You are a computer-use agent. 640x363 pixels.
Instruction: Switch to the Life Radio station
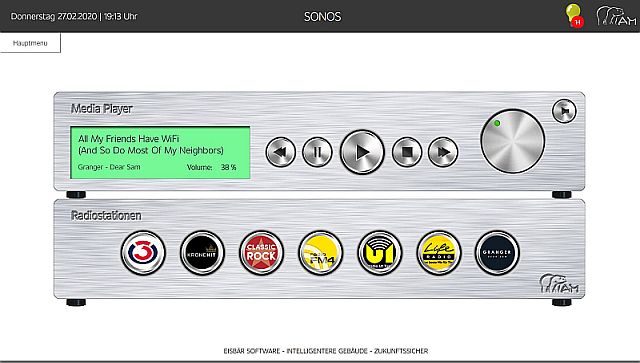click(439, 253)
